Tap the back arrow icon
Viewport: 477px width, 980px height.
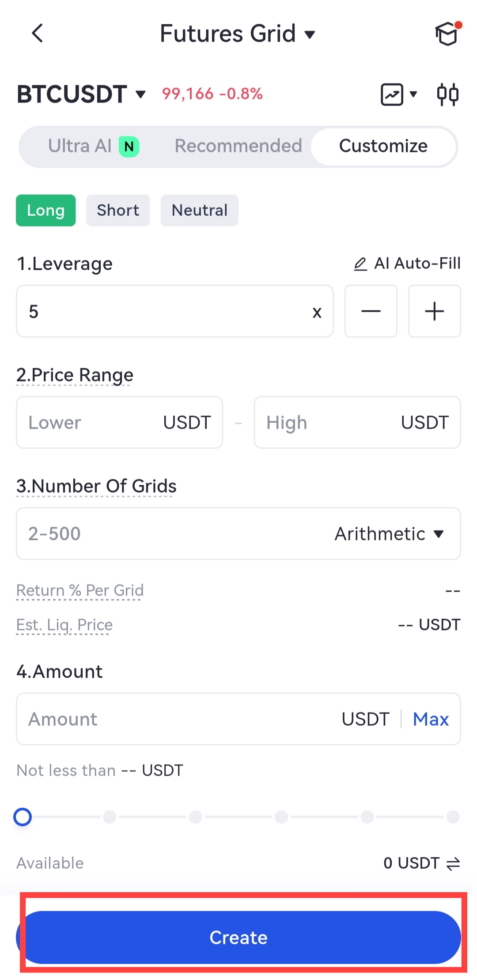38,33
